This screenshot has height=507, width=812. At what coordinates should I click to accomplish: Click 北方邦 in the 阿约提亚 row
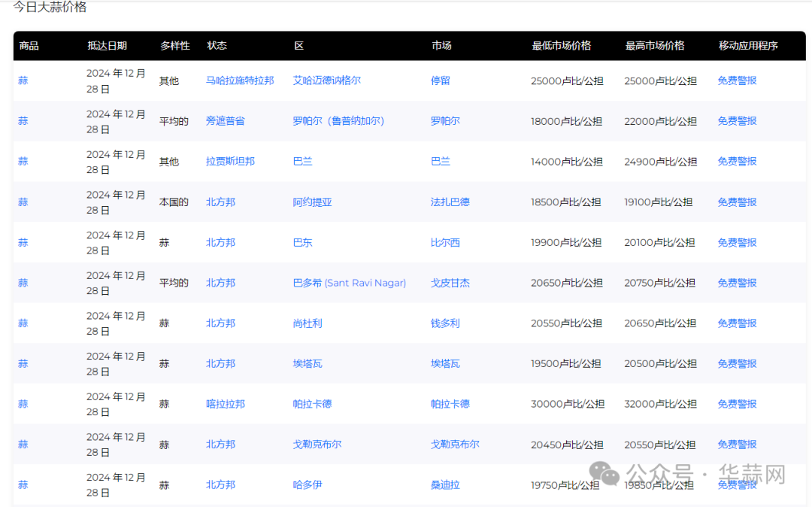point(220,202)
